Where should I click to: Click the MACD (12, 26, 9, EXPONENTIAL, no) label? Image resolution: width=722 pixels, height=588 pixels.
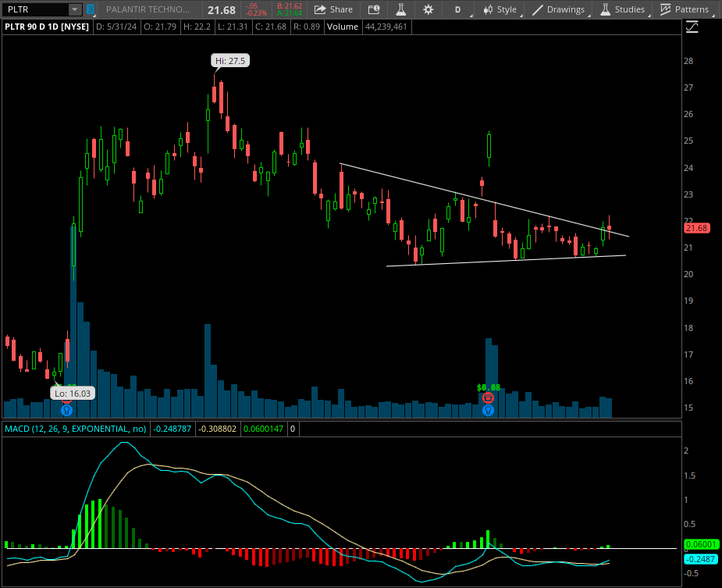(76, 429)
